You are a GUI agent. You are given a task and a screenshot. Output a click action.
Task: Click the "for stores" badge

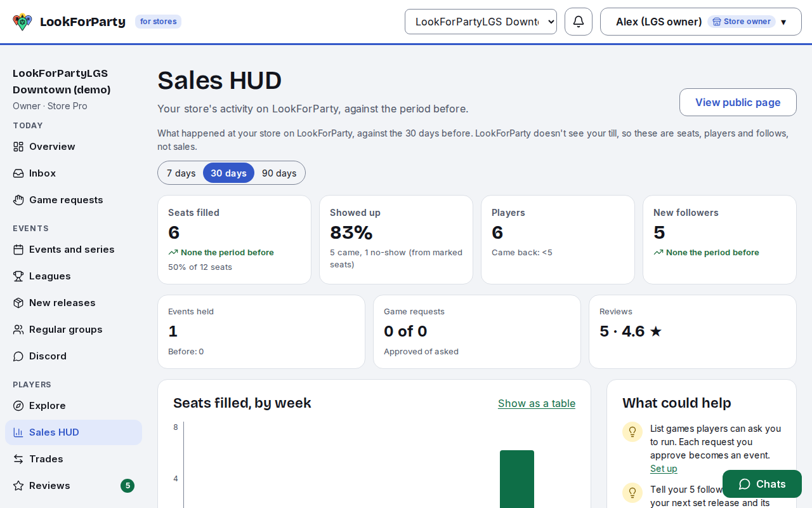coord(158,22)
